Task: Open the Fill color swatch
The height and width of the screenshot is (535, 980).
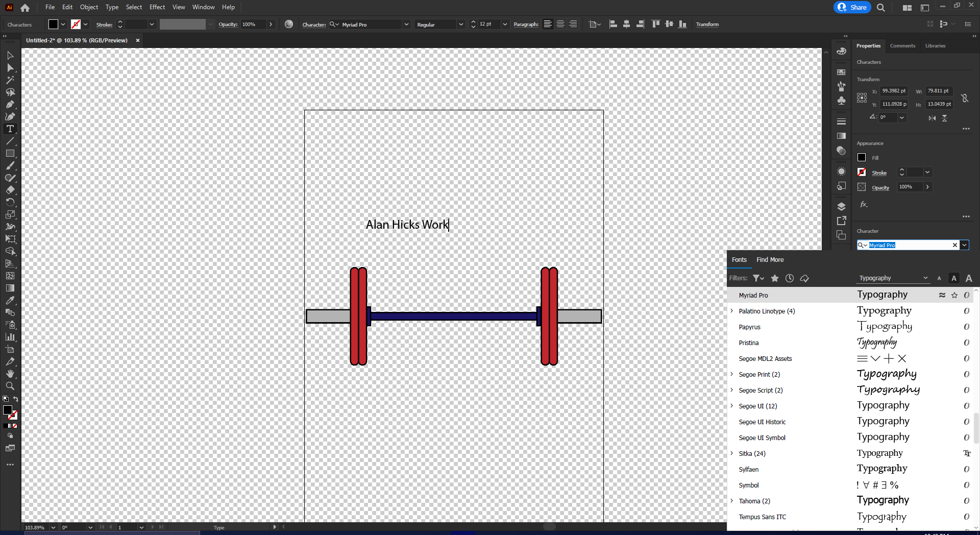Action: click(x=861, y=157)
